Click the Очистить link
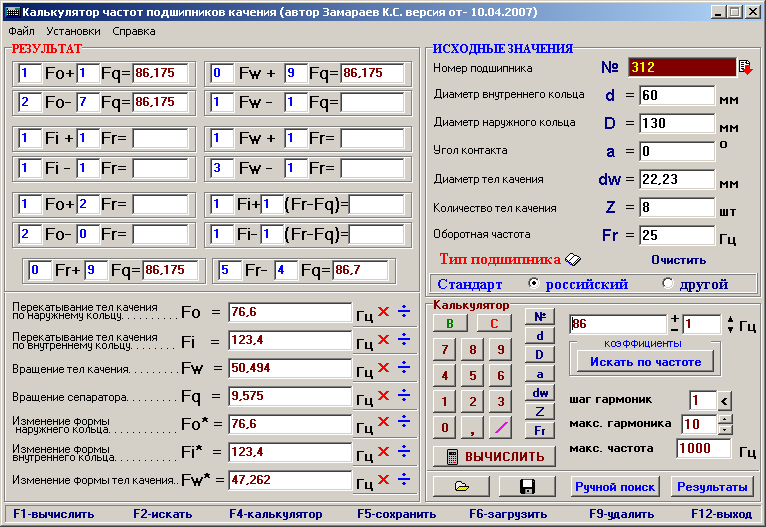Viewport: 766px width, 527px height. [x=678, y=259]
